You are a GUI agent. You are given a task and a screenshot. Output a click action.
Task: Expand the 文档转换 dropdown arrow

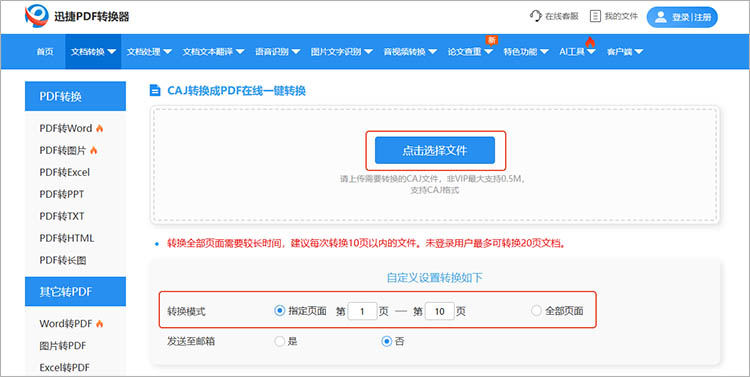(x=112, y=52)
